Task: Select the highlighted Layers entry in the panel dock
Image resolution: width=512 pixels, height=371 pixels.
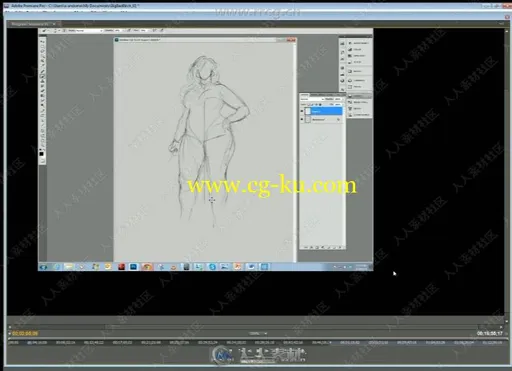Action: [x=360, y=96]
